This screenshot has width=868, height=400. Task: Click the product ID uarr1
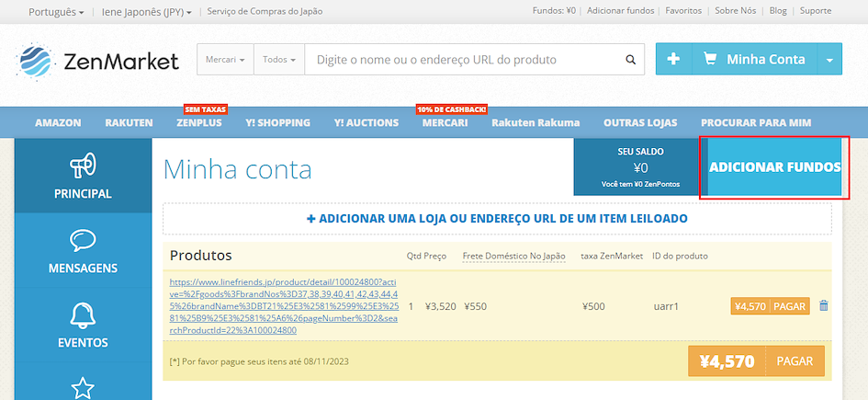666,306
